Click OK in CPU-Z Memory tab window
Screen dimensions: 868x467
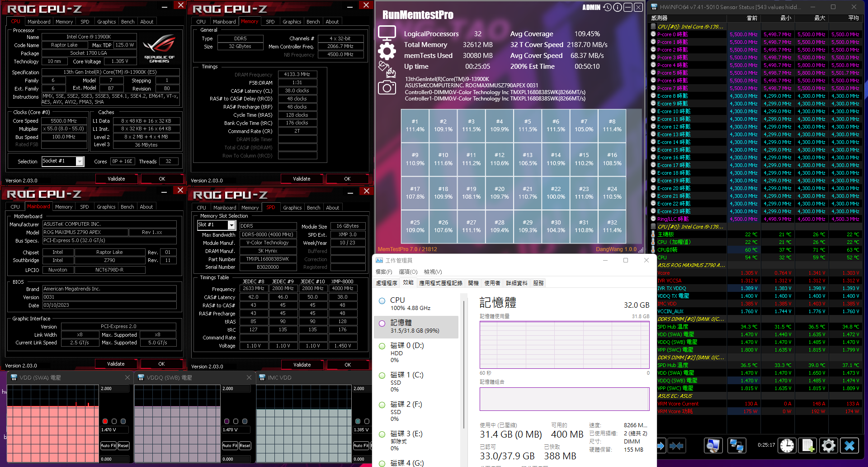(347, 179)
